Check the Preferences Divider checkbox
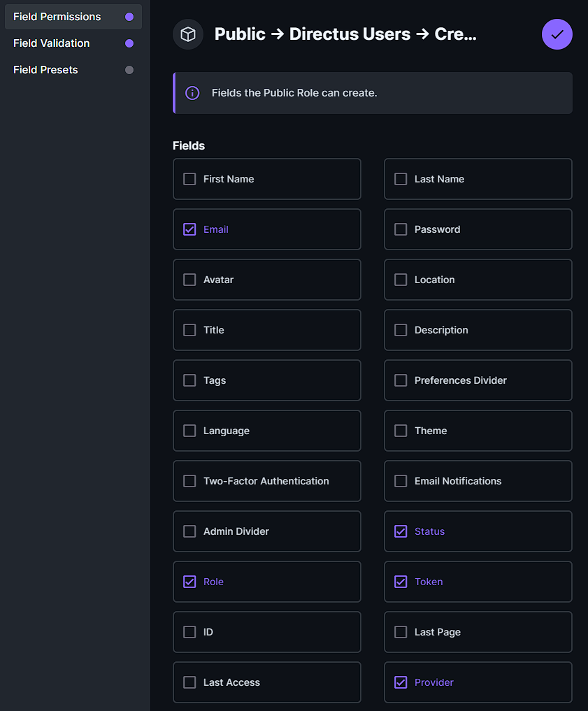Screen dimensions: 588x711 (x=401, y=380)
